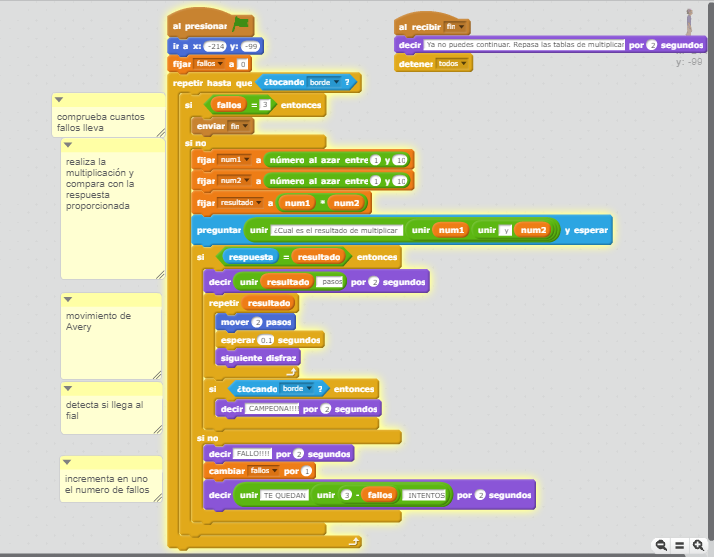
Task: Click the 'Ya no puedes continuar' text field
Action: point(524,45)
